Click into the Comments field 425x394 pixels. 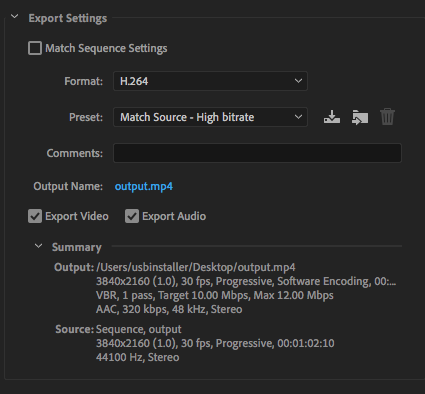coord(257,153)
